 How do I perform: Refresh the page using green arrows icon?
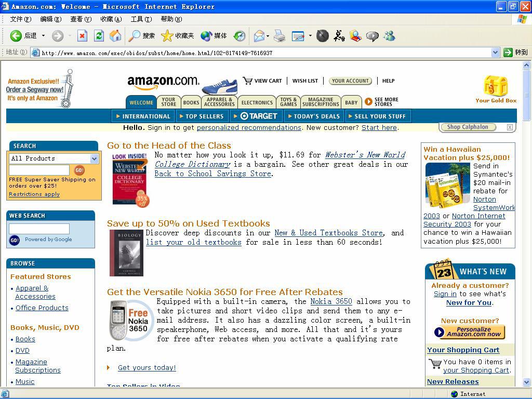point(99,36)
